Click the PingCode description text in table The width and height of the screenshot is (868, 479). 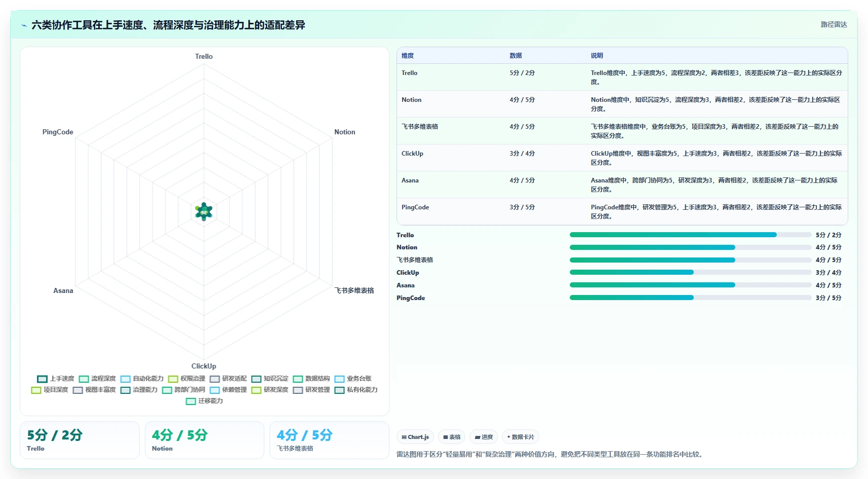(x=716, y=212)
